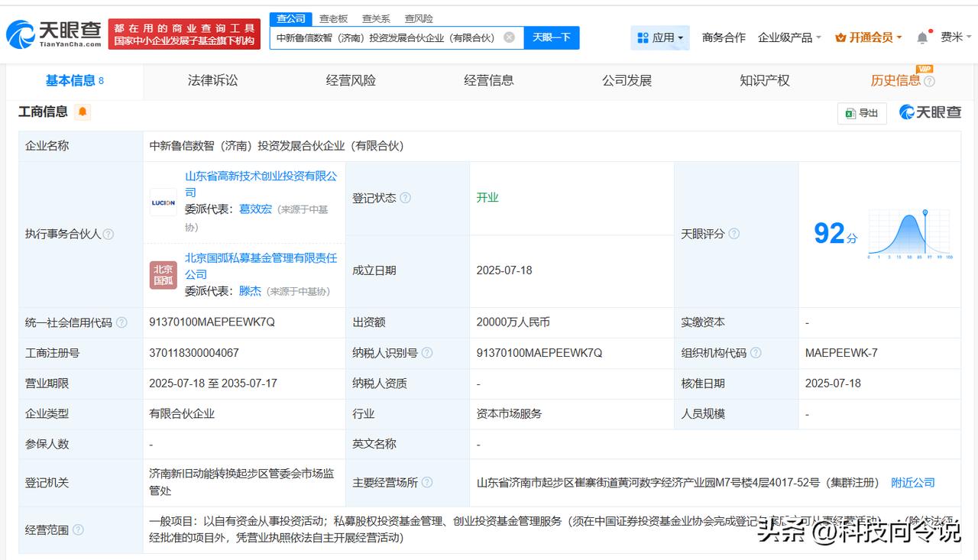Clear the search box with X icon
978x560 pixels.
click(x=509, y=37)
